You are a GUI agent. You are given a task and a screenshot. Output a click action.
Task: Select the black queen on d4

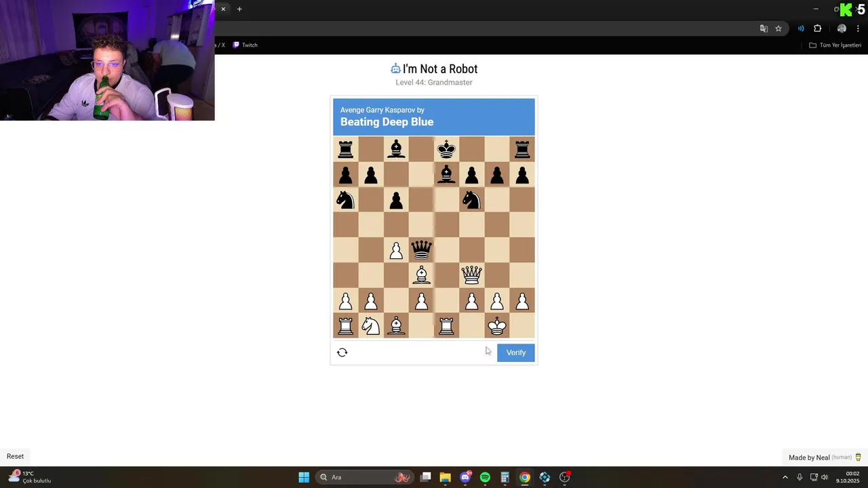click(421, 250)
